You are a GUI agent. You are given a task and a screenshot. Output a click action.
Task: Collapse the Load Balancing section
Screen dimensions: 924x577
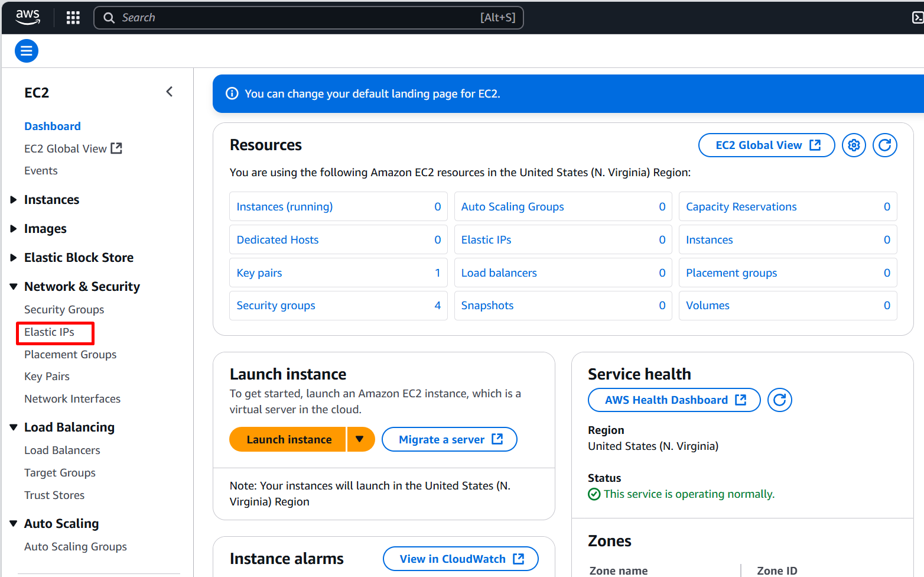(14, 427)
